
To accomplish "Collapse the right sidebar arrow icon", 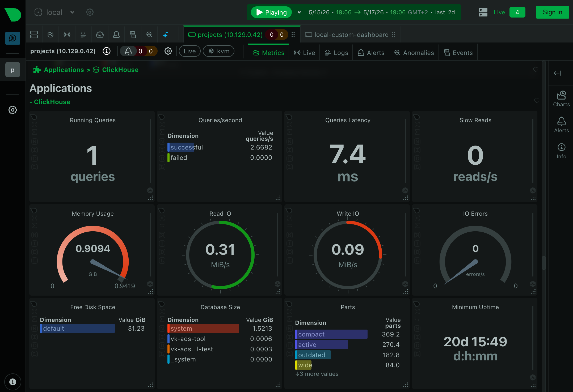I will pos(557,73).
